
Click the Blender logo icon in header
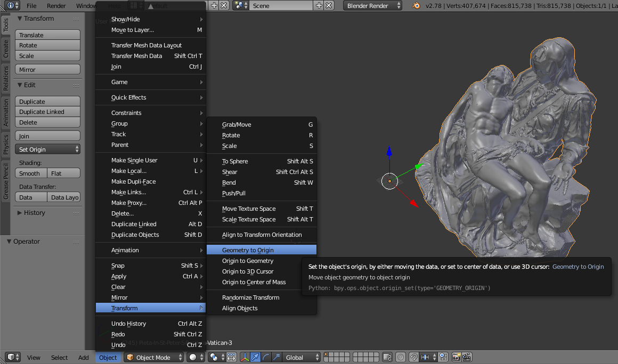[416, 5]
